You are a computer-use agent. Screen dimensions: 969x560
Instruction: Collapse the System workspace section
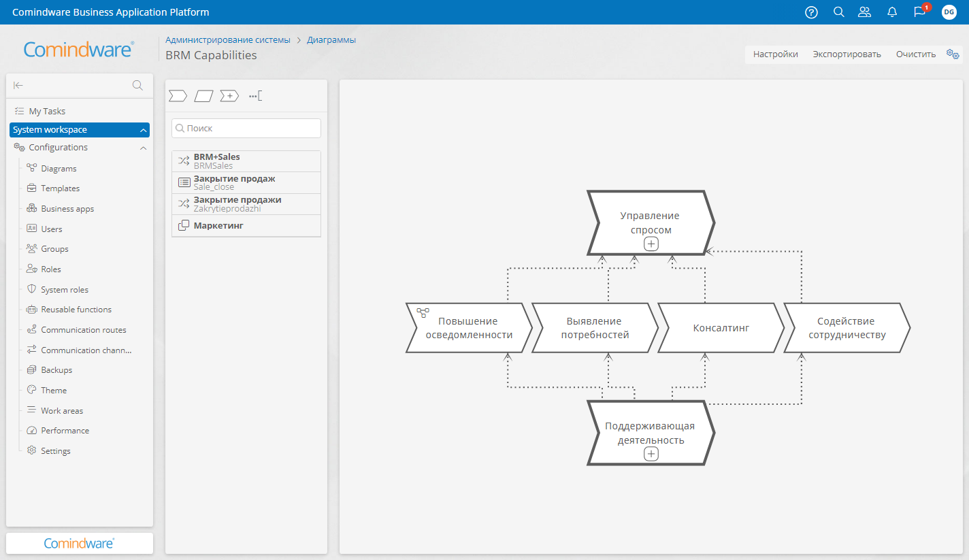point(143,130)
